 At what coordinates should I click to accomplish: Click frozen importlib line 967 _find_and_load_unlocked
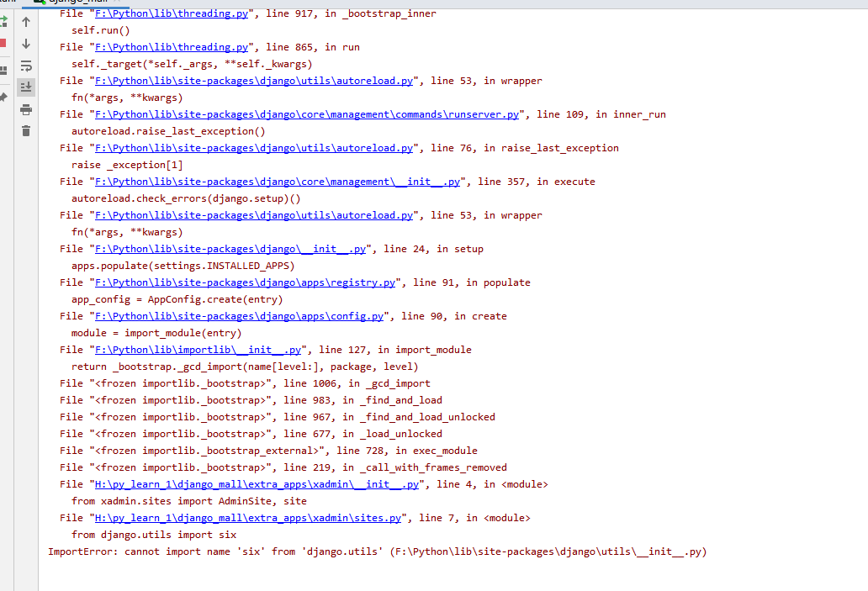click(x=278, y=417)
